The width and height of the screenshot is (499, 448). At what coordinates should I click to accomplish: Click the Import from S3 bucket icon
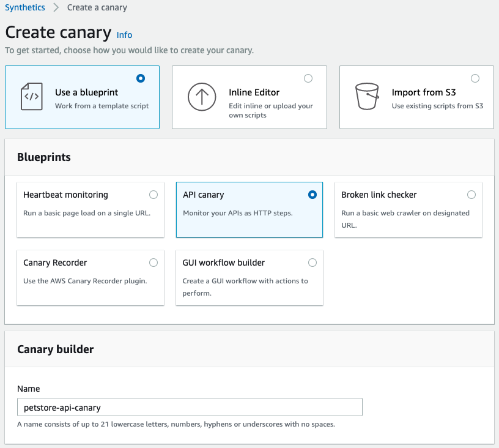point(367,97)
